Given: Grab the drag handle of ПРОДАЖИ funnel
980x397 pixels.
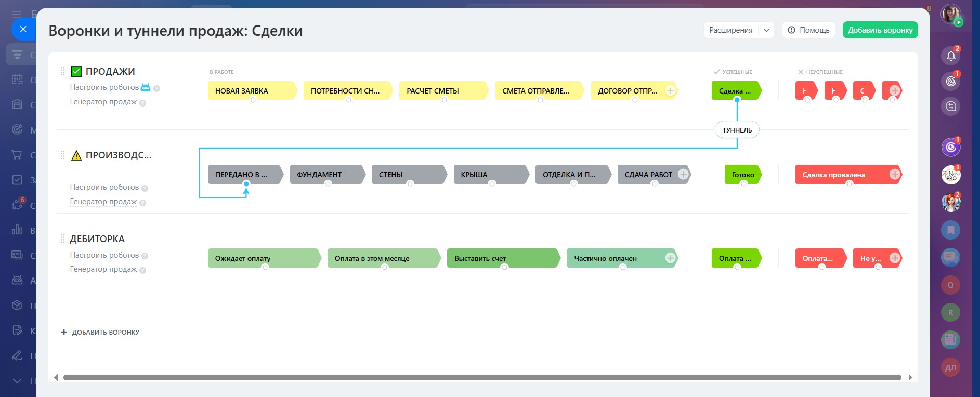Looking at the screenshot, I should tap(62, 71).
